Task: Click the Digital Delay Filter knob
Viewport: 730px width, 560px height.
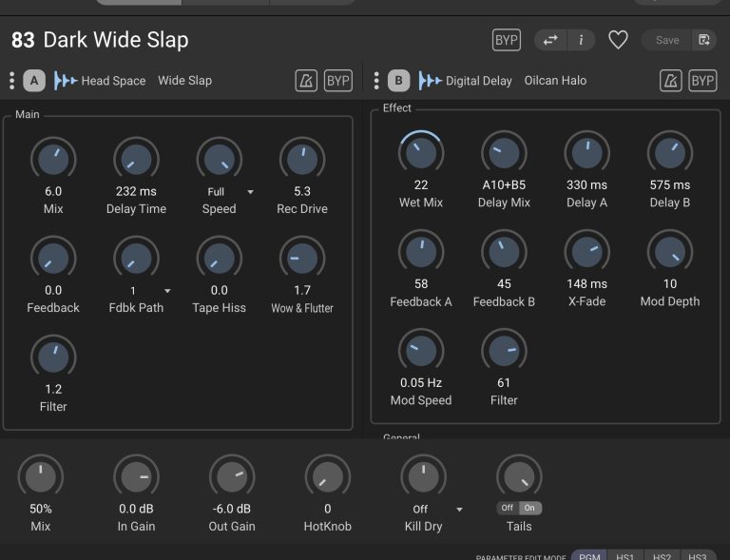Action: click(504, 351)
